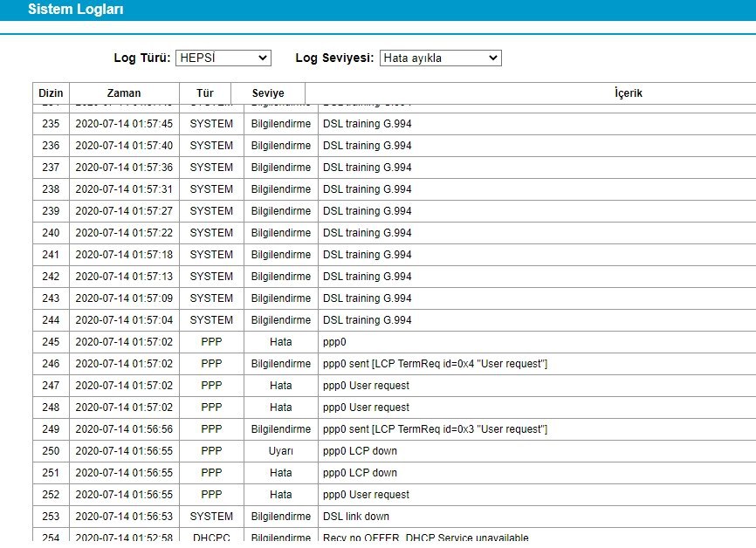The height and width of the screenshot is (548, 756).
Task: Click the PPP type cell in row 248
Action: tap(211, 408)
